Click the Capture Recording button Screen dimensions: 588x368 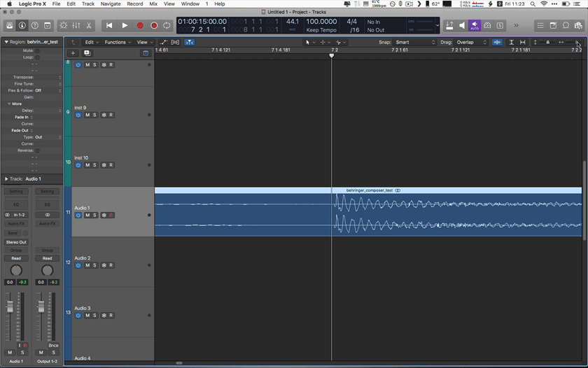[x=154, y=25]
